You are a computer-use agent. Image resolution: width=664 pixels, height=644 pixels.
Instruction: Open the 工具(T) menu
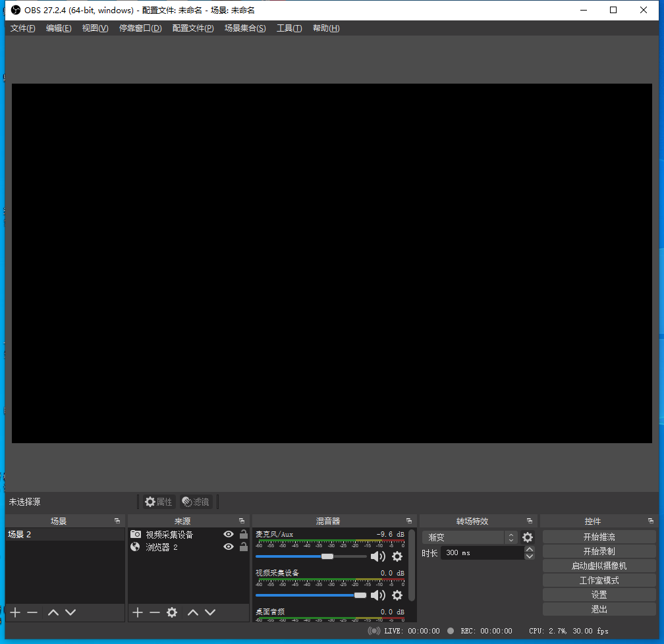coord(289,28)
